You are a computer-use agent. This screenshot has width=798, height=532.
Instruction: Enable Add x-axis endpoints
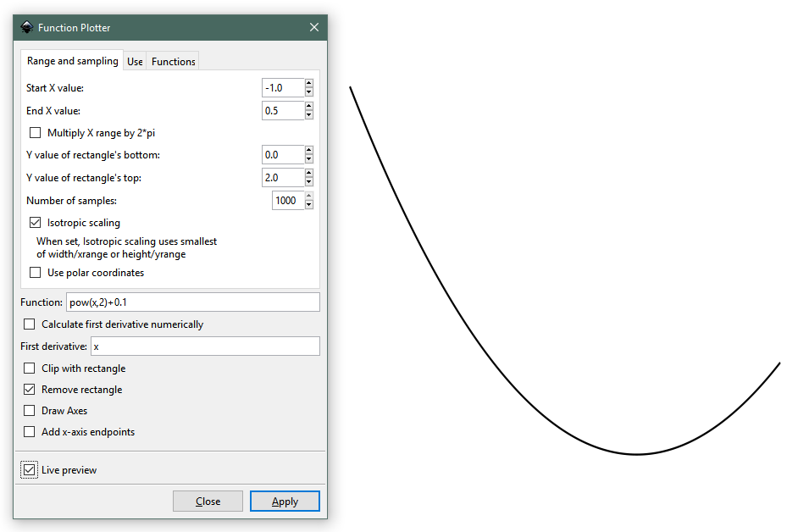[x=29, y=431]
